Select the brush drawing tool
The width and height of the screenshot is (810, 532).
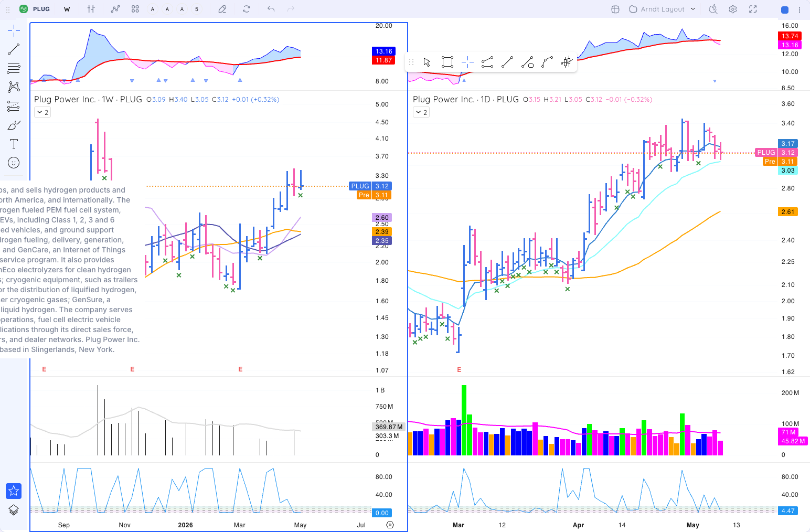pos(14,125)
